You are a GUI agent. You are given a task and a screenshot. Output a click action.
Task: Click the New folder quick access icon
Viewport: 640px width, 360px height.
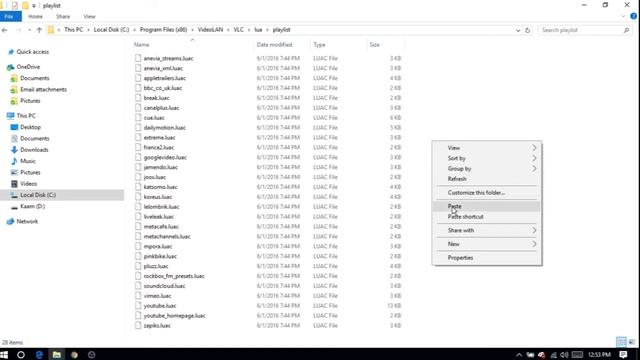tap(25, 6)
